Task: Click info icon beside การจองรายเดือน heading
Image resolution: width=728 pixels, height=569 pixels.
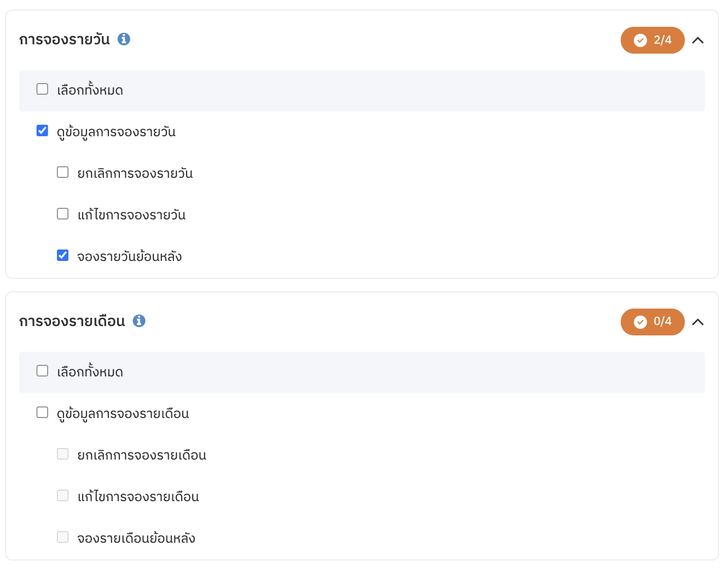Action: [139, 321]
